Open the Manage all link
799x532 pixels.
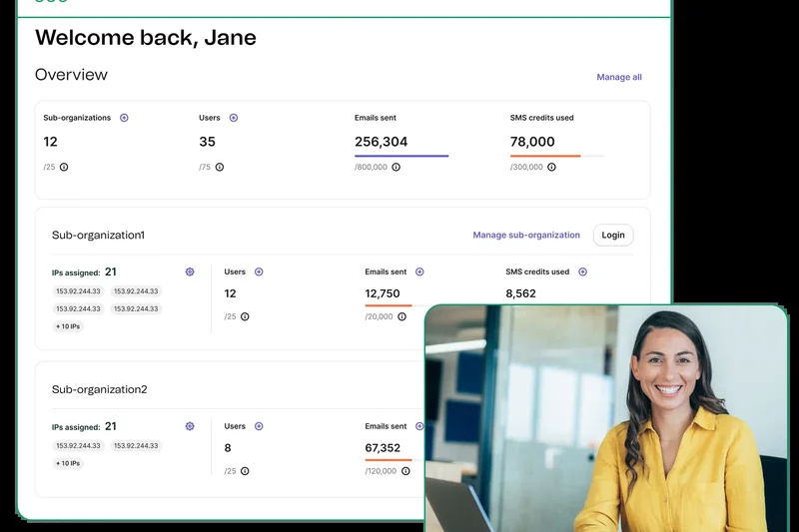click(x=619, y=77)
